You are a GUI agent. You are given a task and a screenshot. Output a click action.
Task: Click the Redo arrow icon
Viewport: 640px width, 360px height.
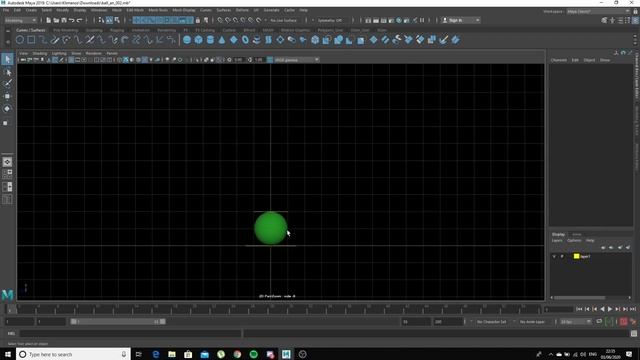click(x=80, y=20)
